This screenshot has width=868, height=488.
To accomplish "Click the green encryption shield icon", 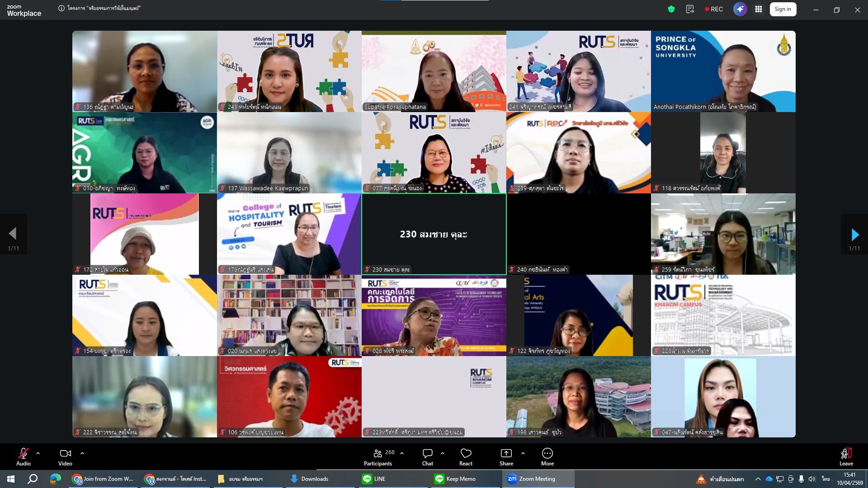I will click(671, 9).
